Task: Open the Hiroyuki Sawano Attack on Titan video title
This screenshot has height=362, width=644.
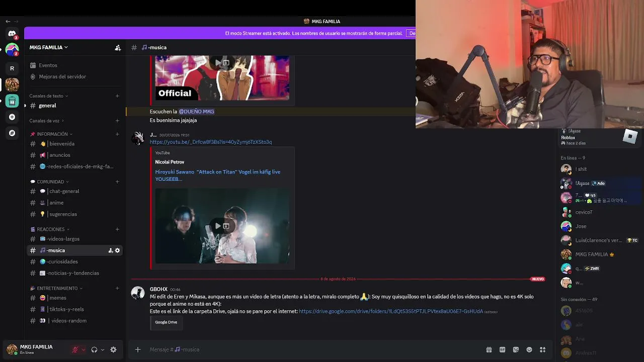Action: [x=217, y=175]
